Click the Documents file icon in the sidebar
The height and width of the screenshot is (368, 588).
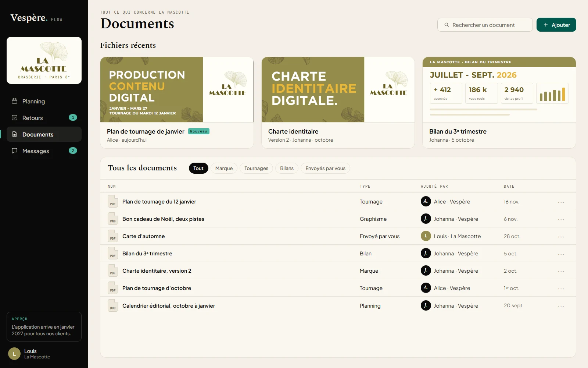15,134
